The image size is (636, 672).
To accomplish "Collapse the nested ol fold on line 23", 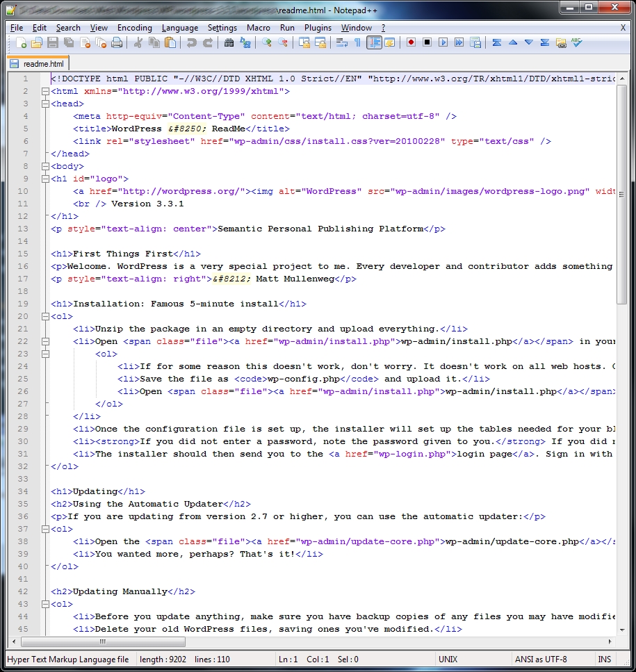I will click(45, 354).
